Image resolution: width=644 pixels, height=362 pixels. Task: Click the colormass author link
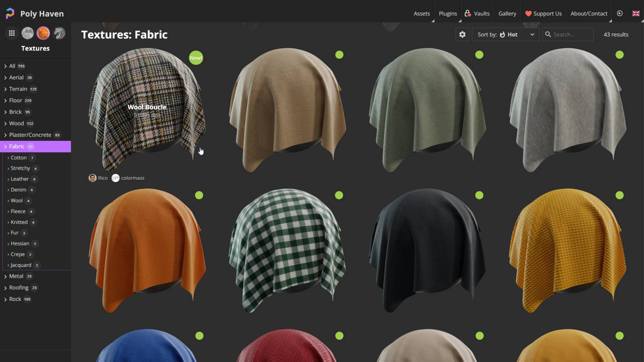point(132,178)
